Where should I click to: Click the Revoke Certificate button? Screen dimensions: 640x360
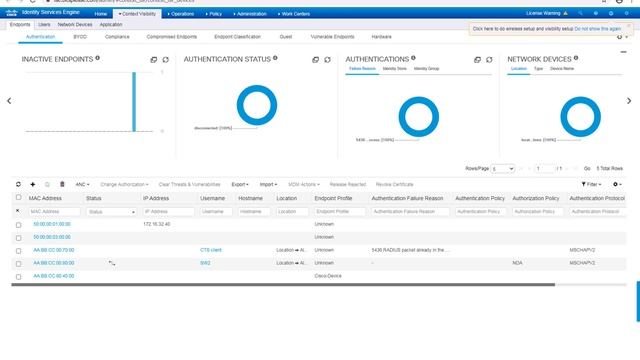click(394, 184)
